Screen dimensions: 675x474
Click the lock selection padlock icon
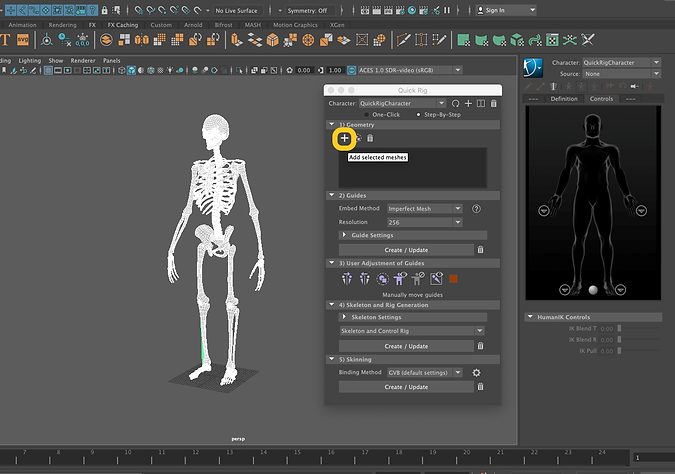104,10
